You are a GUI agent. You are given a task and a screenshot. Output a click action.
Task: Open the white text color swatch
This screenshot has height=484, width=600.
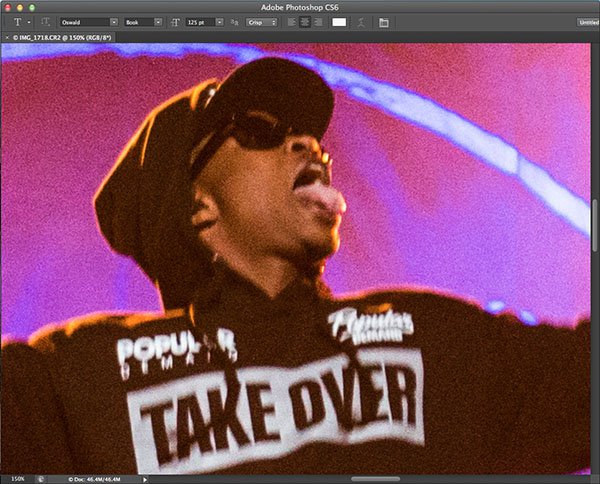click(339, 21)
